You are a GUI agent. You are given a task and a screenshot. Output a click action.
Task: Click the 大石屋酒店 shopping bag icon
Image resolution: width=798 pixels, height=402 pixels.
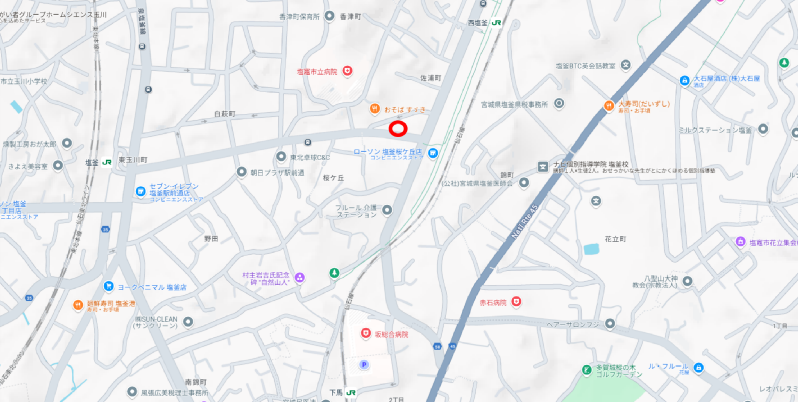[x=685, y=81]
